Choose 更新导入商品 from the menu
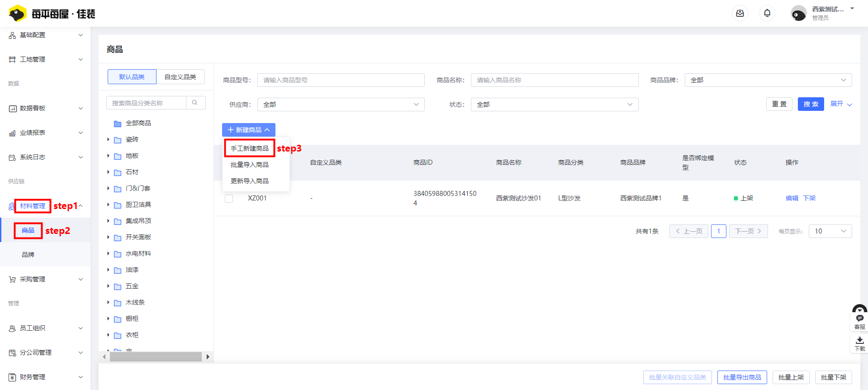 (250, 181)
